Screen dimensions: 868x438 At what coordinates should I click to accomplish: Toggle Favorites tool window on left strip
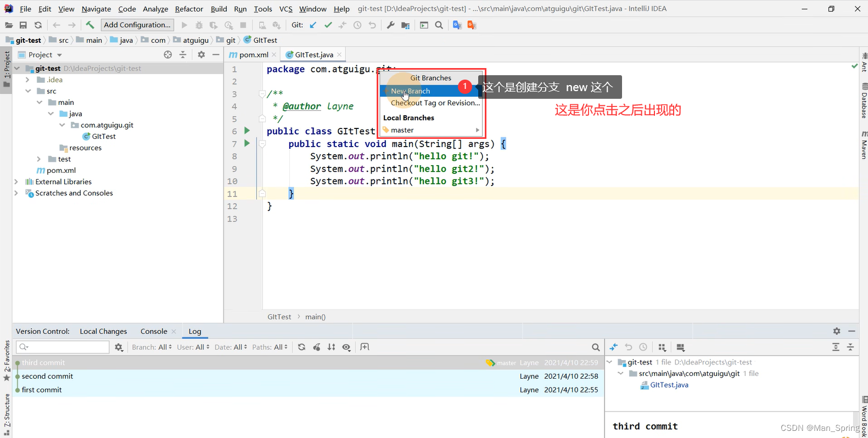coord(7,360)
